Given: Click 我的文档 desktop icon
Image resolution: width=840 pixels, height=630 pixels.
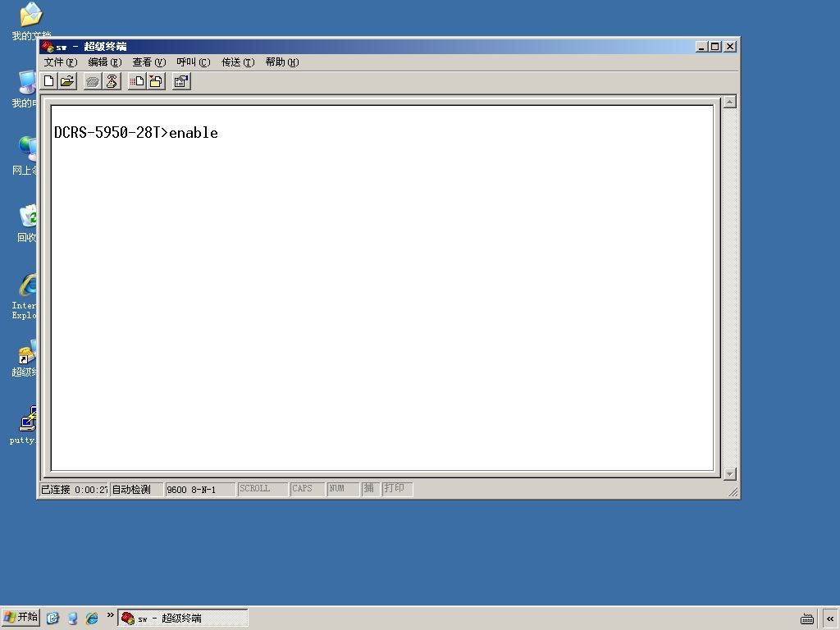Looking at the screenshot, I should tap(30, 21).
